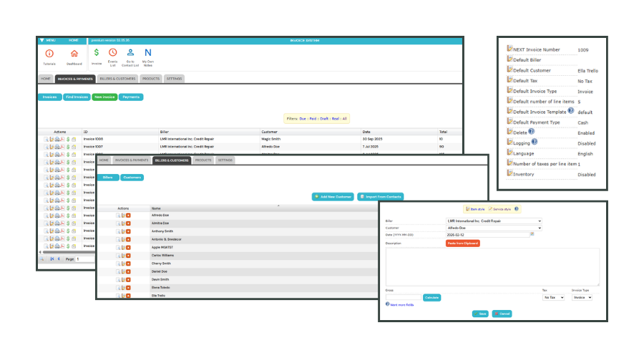This screenshot has height=358, width=644.
Task: Delete icon for customer Daniel Doe
Action: click(x=129, y=271)
